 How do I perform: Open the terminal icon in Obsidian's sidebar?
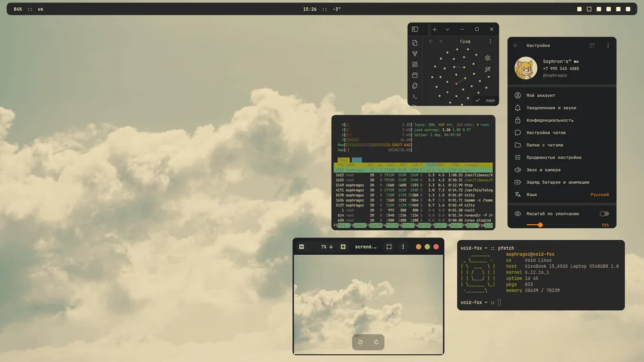(x=415, y=97)
